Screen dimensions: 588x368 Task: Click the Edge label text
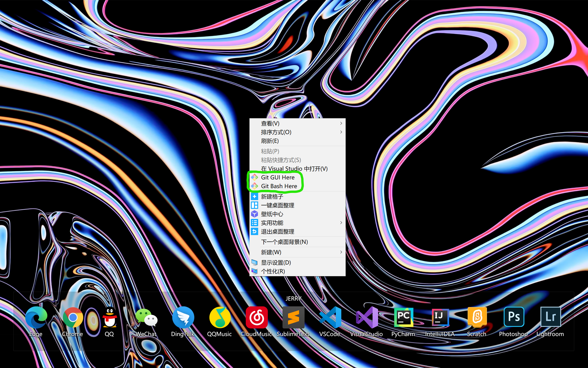point(36,334)
